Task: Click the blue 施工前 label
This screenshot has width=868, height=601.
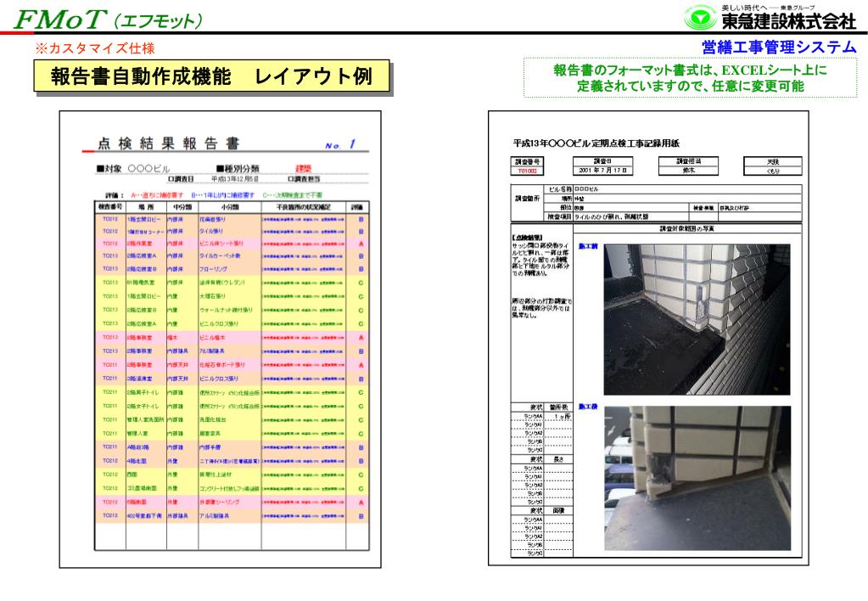Action: point(588,246)
